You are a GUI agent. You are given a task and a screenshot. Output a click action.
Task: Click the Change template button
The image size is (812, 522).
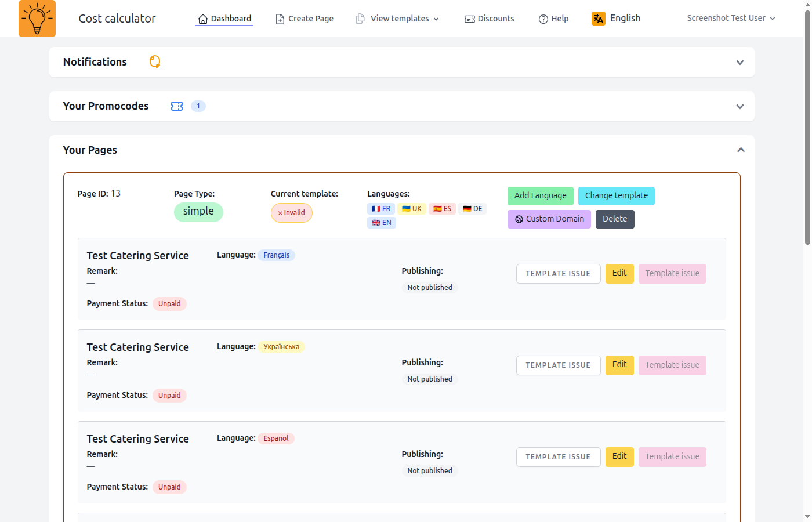(x=617, y=196)
